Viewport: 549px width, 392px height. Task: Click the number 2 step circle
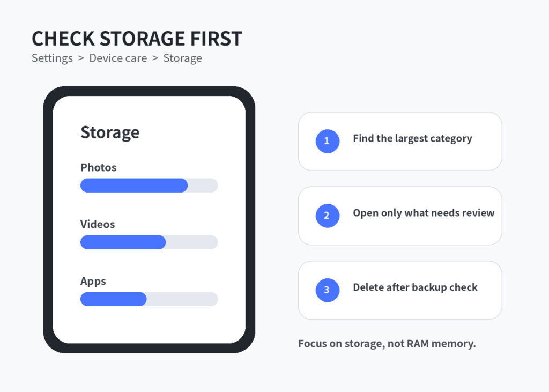[x=328, y=216]
